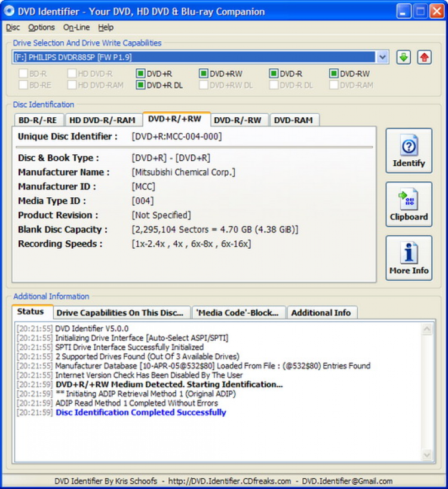
Task: Click the 'Initiating ADIP Retrieval Method 1' line
Action: tap(146, 394)
